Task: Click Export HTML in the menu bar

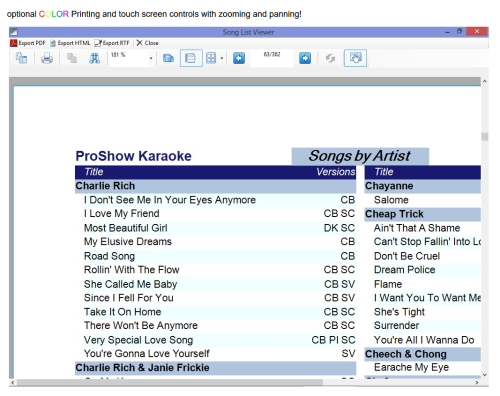Action: 70,43
